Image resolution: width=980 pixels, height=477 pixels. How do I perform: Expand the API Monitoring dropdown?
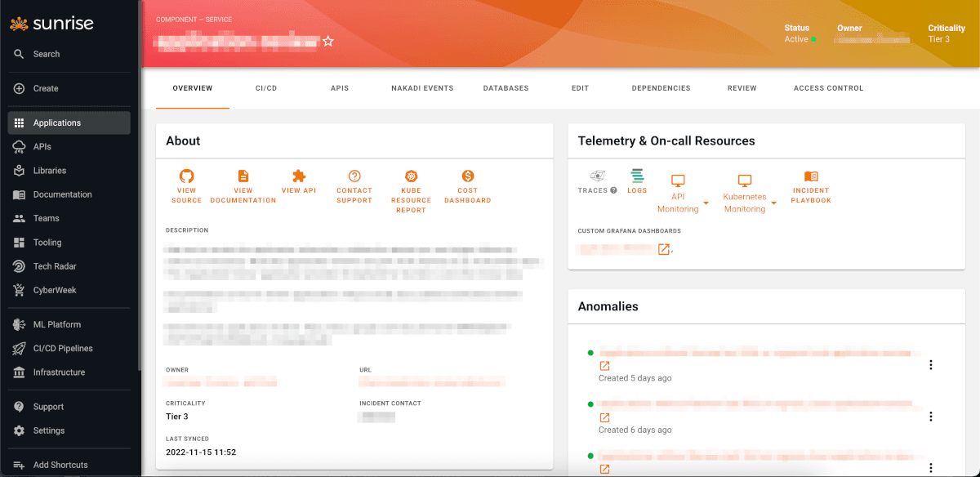tap(704, 203)
